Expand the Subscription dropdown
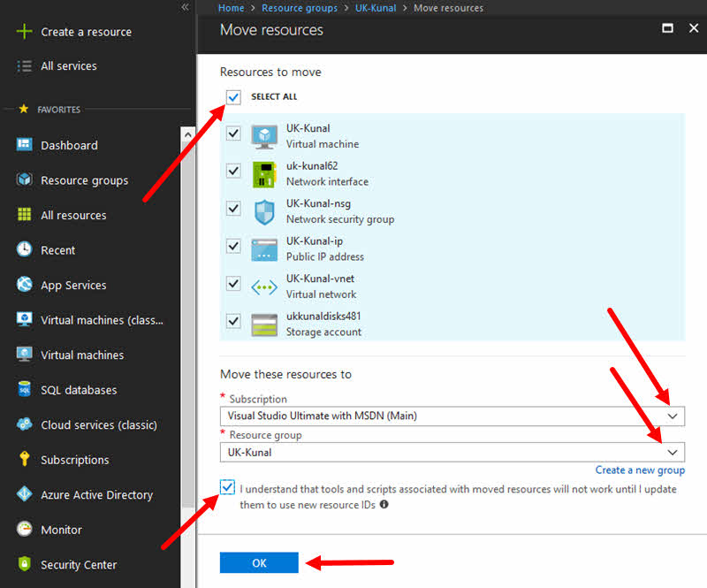Viewport: 707px width, 588px height. [x=452, y=416]
